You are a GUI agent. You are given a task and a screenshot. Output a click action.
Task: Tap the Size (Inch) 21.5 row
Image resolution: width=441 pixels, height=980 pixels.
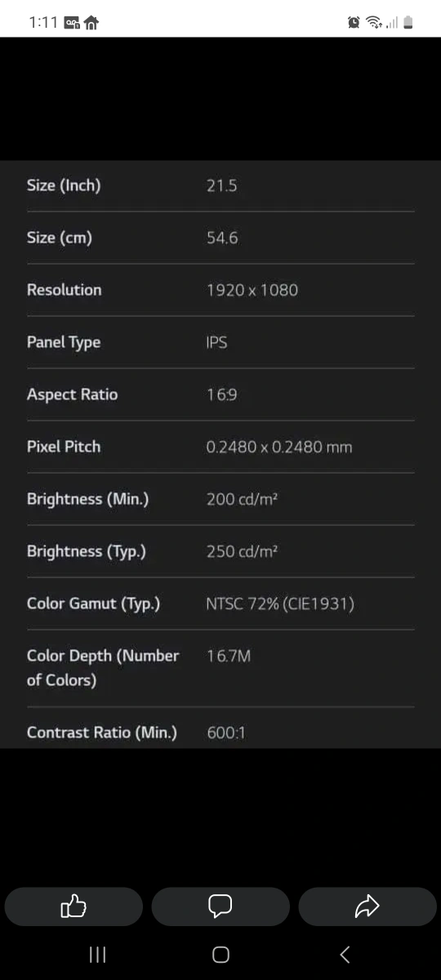point(220,185)
